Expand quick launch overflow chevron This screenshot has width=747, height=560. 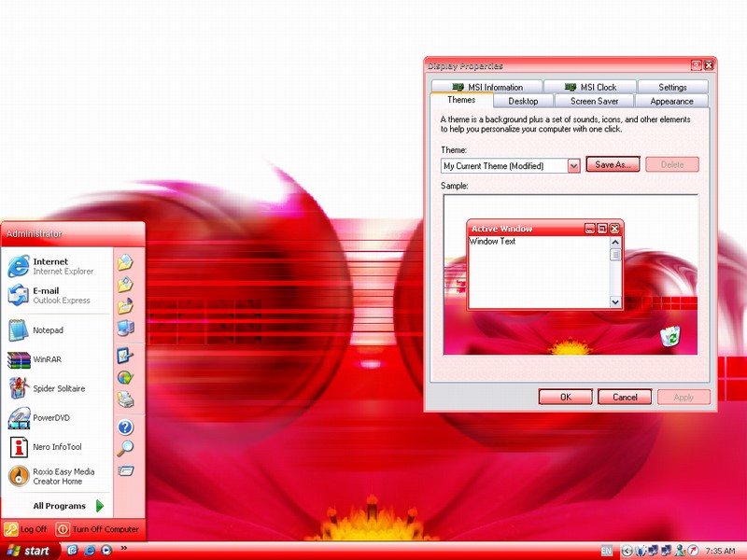click(124, 548)
